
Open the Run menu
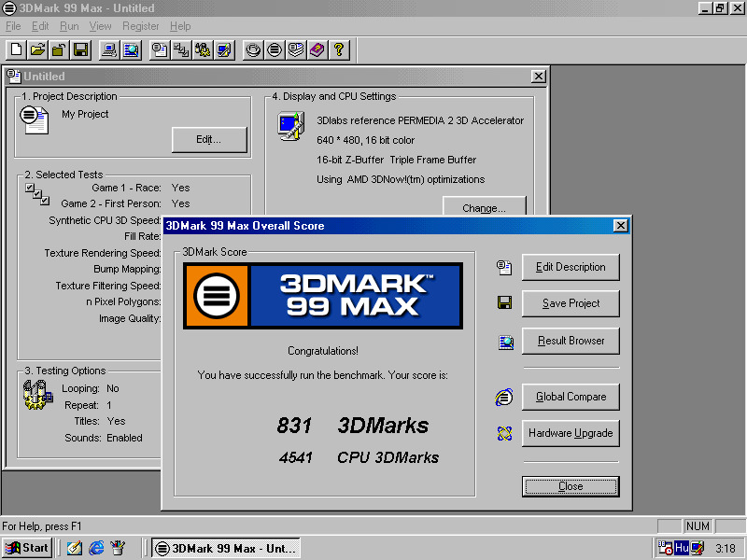point(69,26)
